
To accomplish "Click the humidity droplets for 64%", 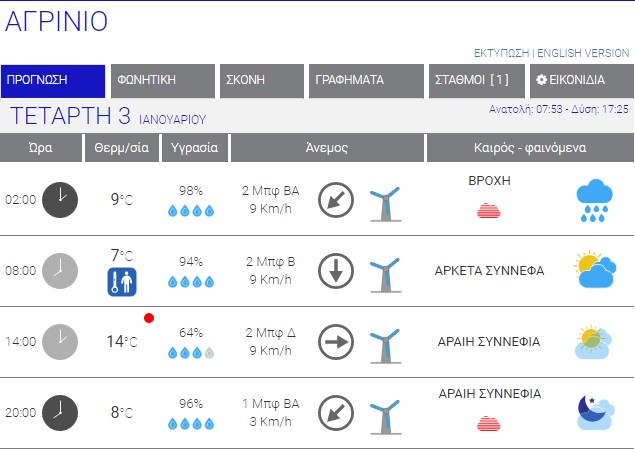I will coord(190,353).
